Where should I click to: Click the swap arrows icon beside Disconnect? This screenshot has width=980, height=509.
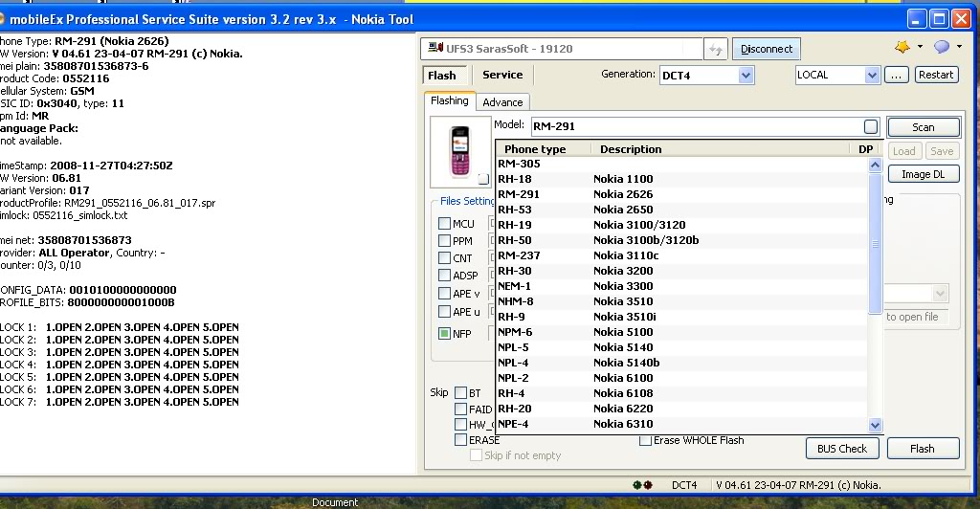[716, 49]
